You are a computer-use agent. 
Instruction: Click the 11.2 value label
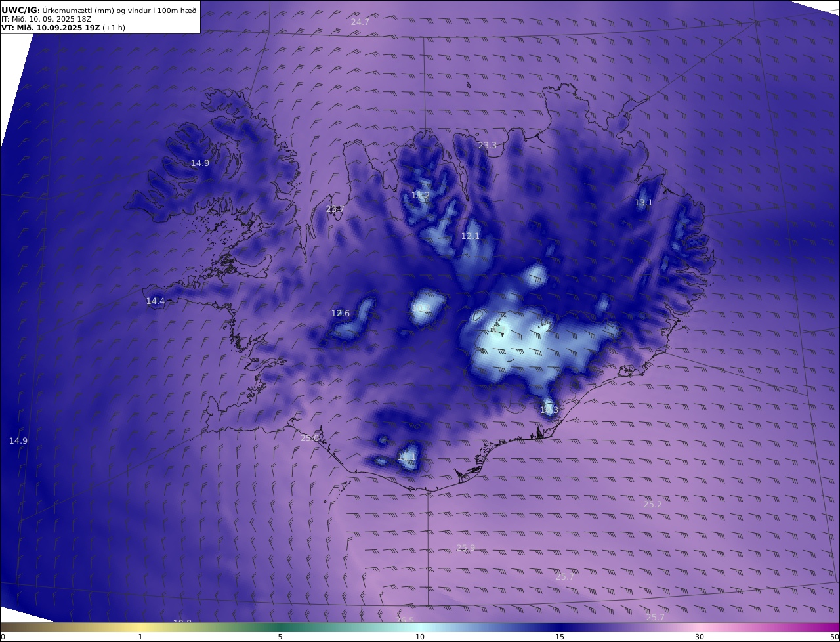421,196
